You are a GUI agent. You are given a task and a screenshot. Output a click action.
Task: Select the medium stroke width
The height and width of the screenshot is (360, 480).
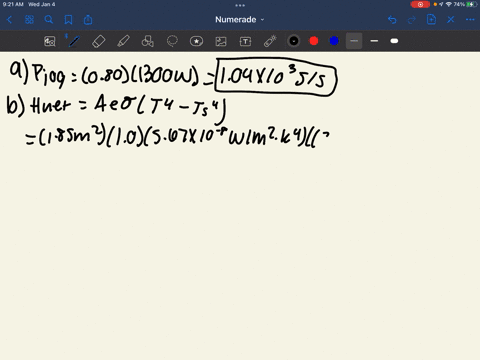(x=374, y=41)
